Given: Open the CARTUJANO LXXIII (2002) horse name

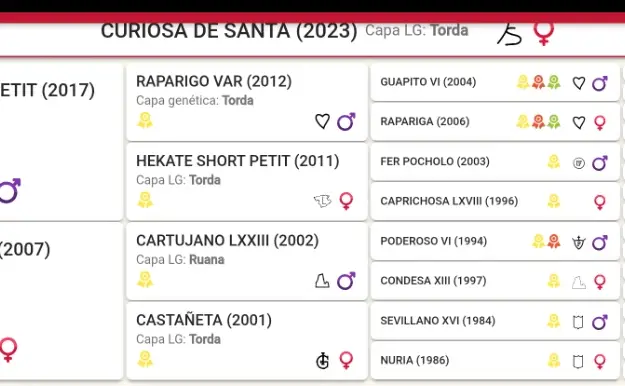Looking at the screenshot, I should click(x=227, y=240).
